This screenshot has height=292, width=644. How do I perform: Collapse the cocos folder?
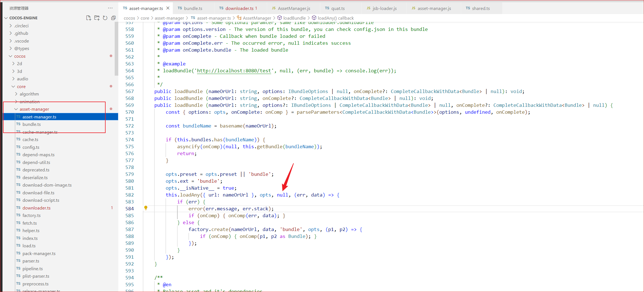click(20, 56)
